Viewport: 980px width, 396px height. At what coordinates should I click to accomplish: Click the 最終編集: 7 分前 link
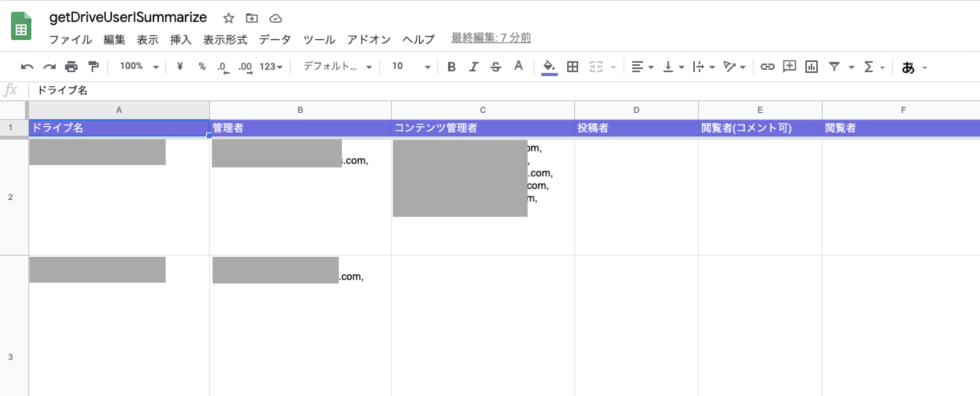[x=491, y=38]
